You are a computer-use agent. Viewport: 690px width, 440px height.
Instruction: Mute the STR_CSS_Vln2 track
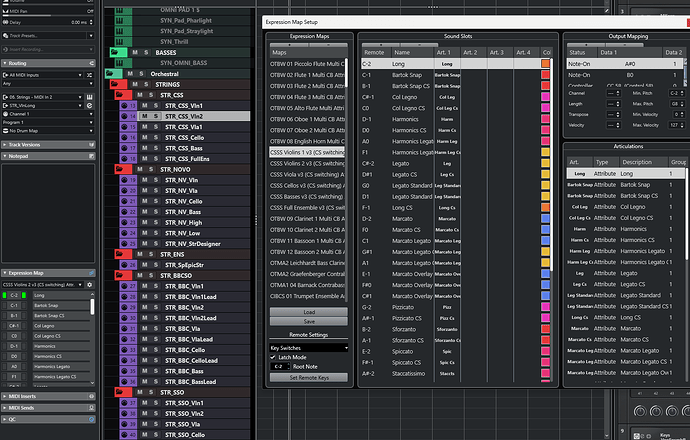click(x=144, y=116)
